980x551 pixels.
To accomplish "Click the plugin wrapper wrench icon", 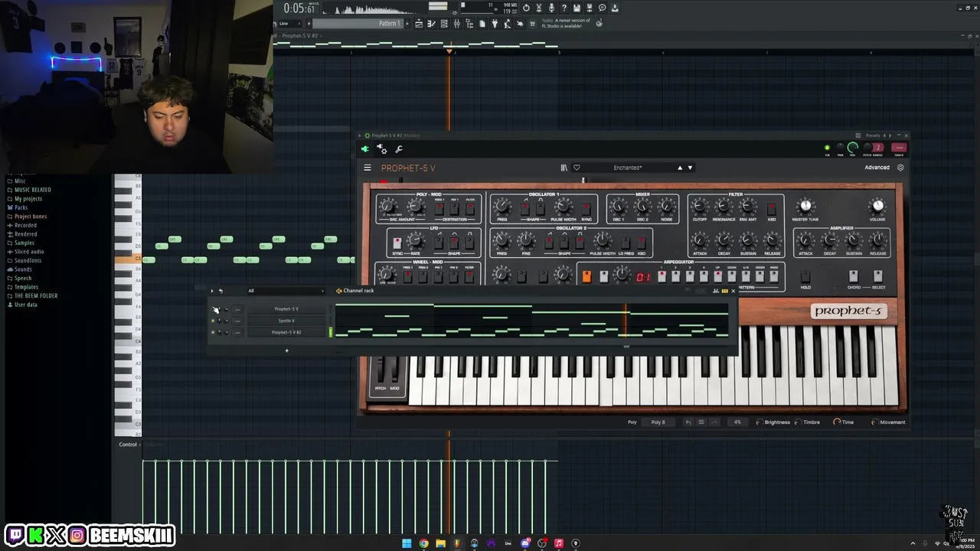I will pyautogui.click(x=399, y=149).
